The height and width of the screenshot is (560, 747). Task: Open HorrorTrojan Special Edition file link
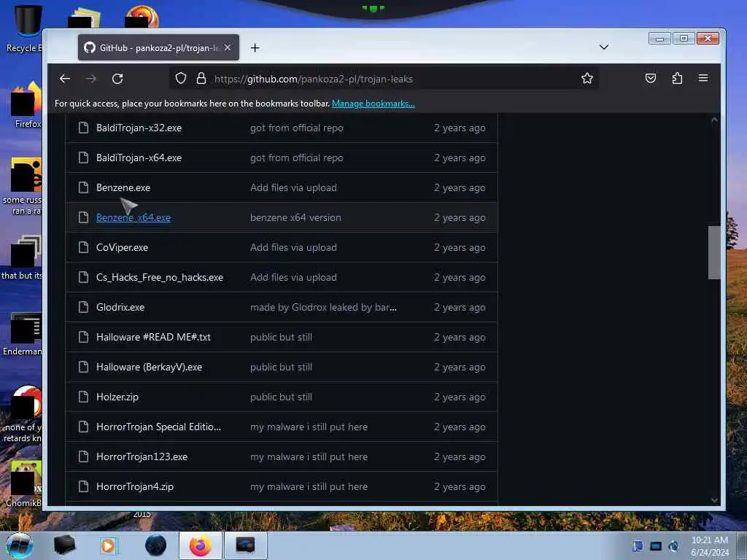click(x=158, y=427)
